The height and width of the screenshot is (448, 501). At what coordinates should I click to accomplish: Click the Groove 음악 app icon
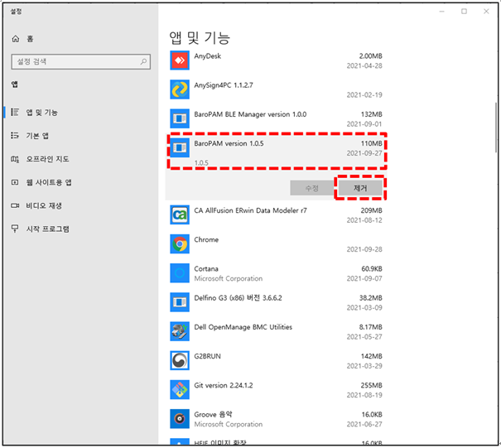[180, 419]
